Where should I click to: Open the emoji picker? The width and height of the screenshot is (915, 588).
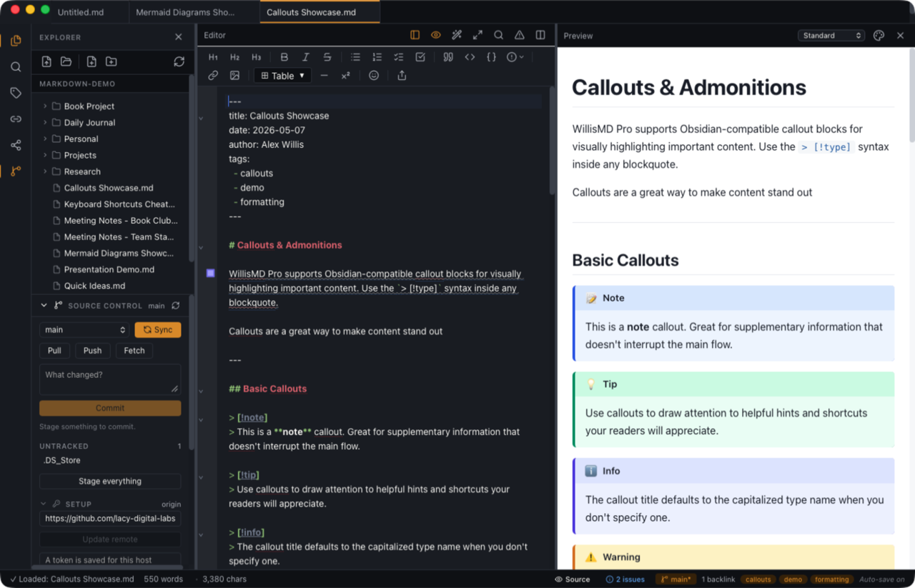(374, 75)
